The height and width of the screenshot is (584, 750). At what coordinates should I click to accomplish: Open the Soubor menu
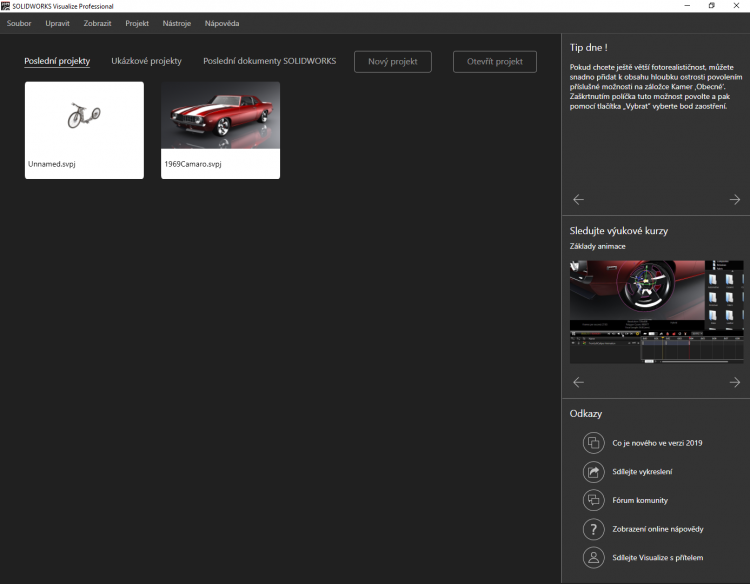pyautogui.click(x=19, y=23)
